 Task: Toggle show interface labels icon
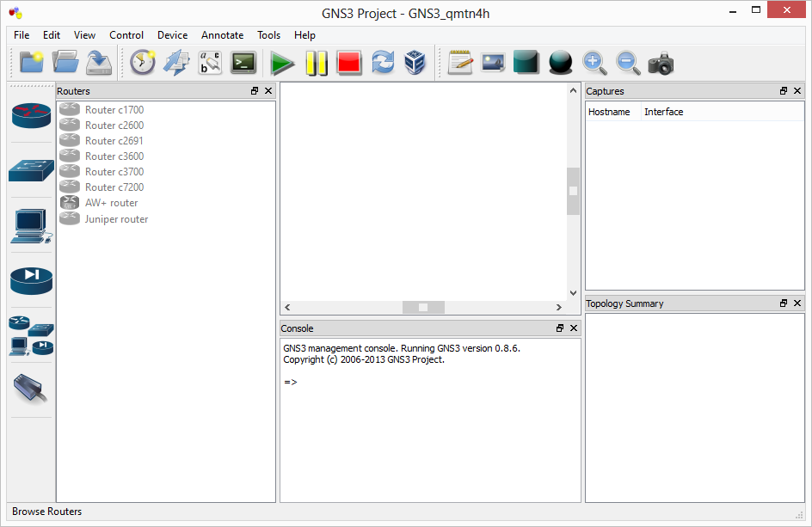click(176, 63)
